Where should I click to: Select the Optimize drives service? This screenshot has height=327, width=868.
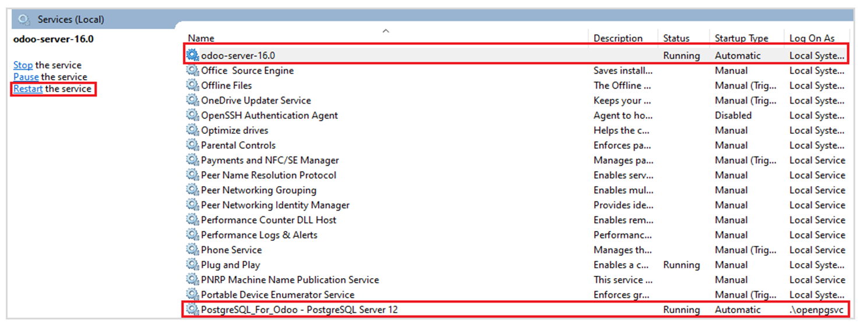click(x=234, y=130)
